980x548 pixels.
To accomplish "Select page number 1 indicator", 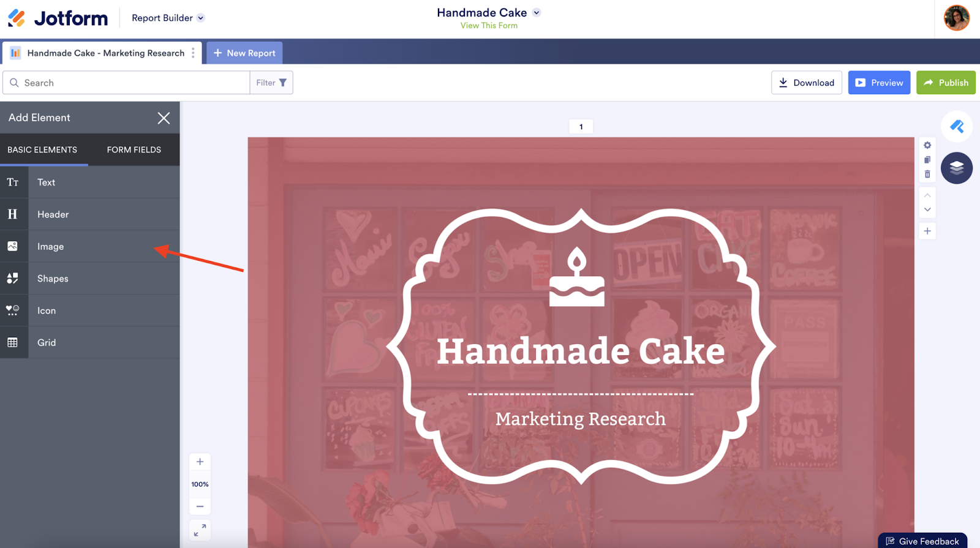I will point(581,127).
